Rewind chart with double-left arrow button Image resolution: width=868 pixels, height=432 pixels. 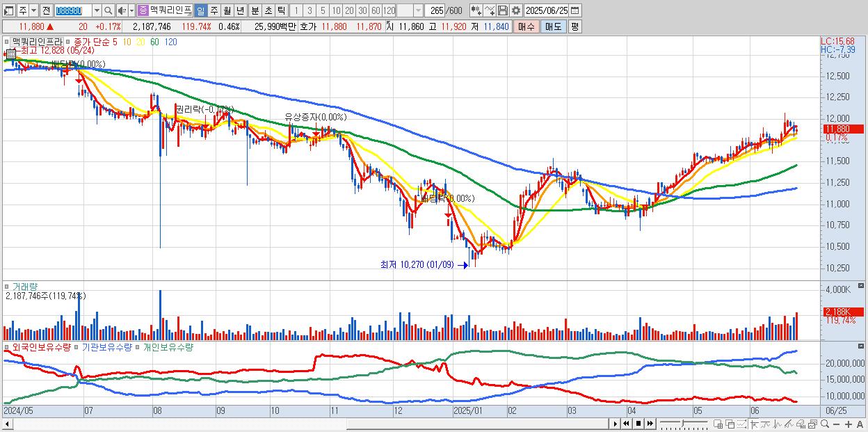[x=626, y=424]
